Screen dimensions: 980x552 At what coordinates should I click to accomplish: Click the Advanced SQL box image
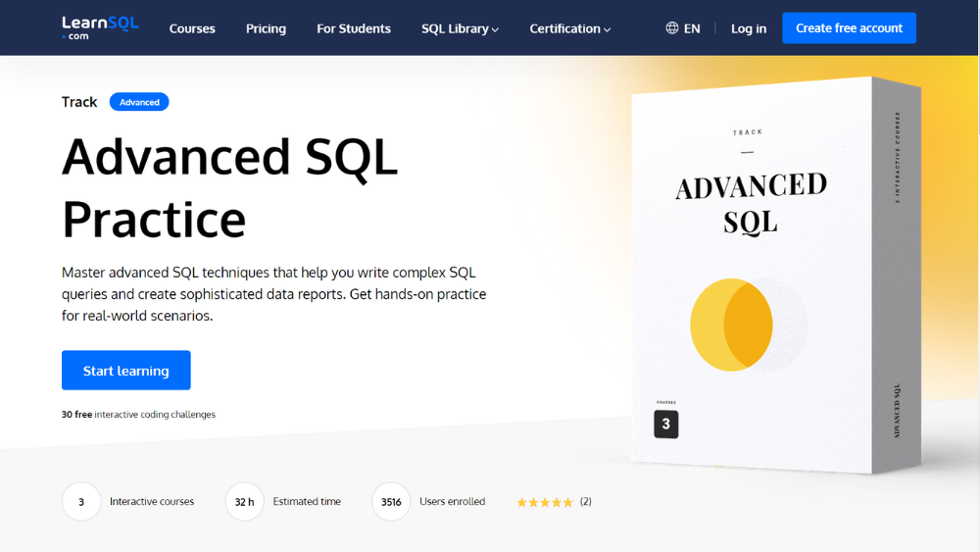775,276
